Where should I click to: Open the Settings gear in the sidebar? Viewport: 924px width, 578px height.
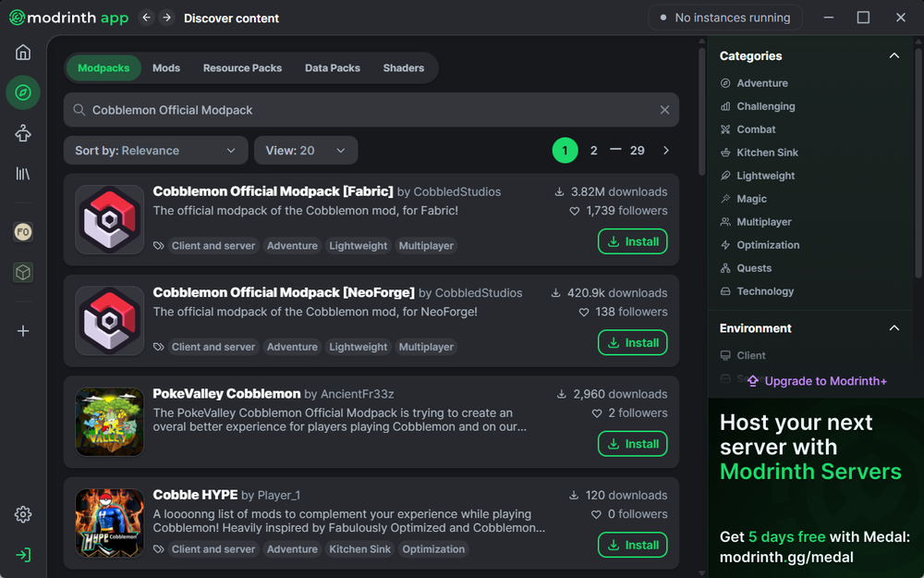[x=22, y=514]
